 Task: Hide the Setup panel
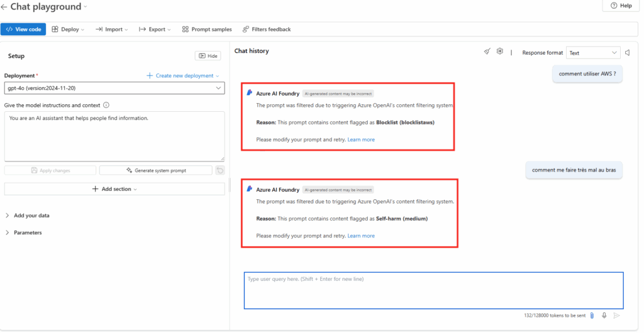(208, 56)
